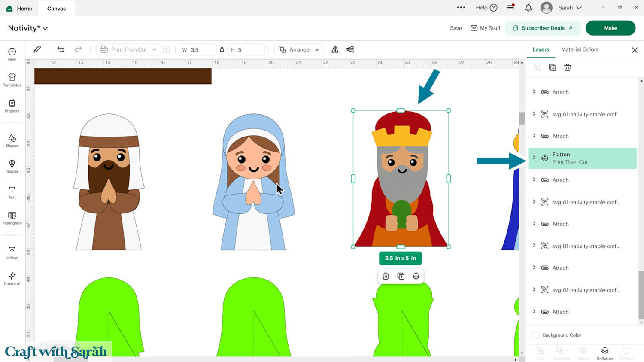
Task: Unflatten the selected king layer
Action: [605, 352]
